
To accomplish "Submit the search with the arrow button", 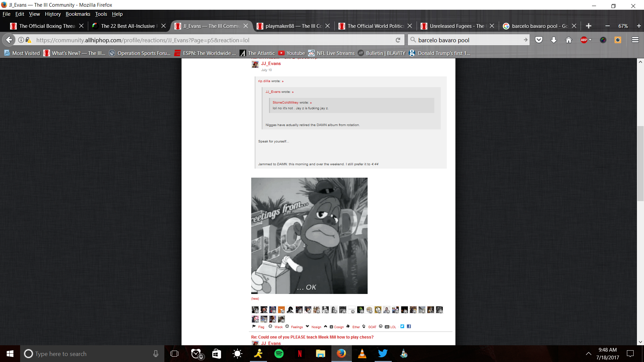I will coord(525,40).
